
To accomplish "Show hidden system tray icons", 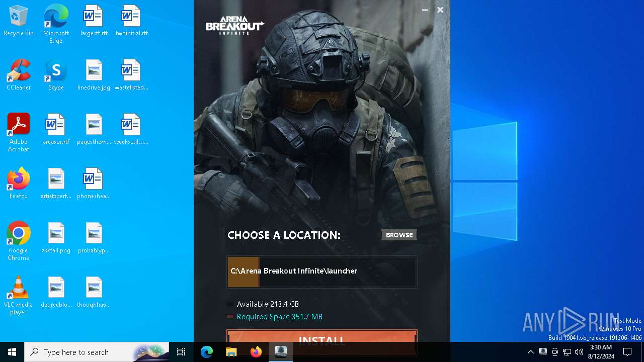I will [530, 352].
